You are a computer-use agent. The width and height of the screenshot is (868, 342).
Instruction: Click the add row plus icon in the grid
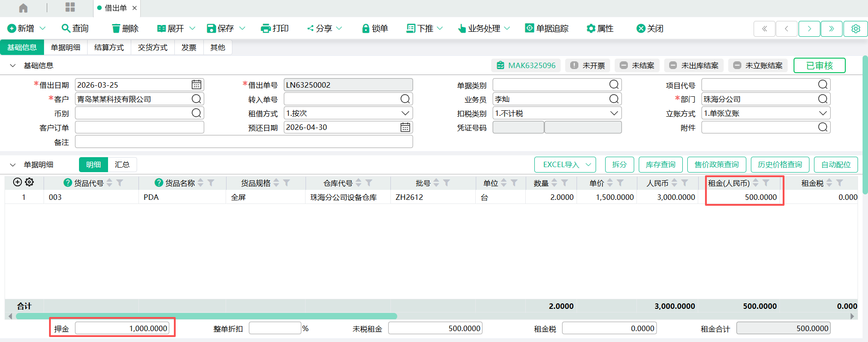[17, 182]
